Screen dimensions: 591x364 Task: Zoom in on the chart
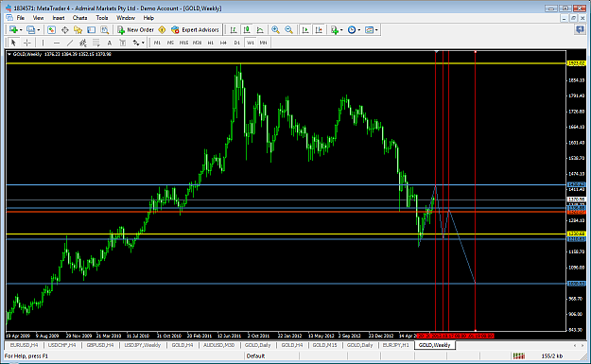pyautogui.click(x=275, y=29)
